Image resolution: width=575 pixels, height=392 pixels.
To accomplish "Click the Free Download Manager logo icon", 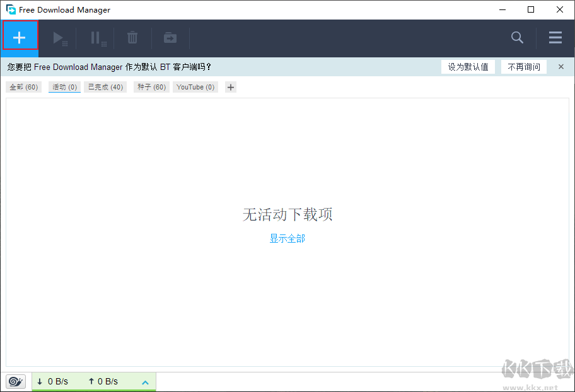I will coord(9,9).
